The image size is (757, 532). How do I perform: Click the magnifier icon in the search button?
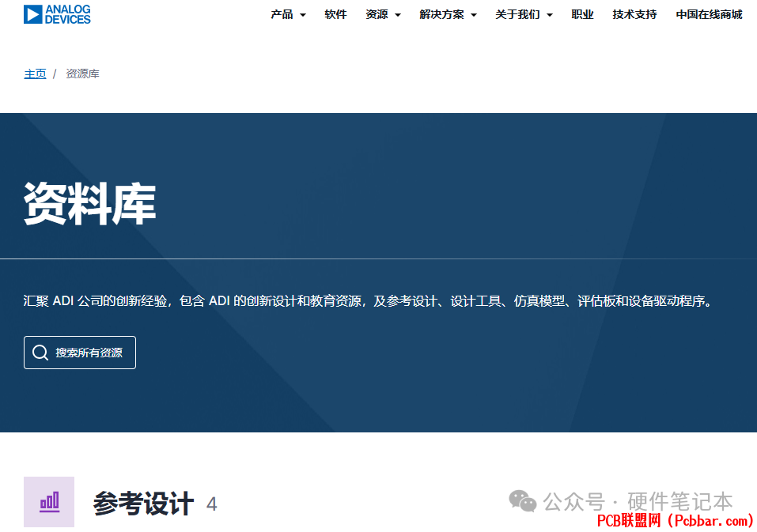(x=40, y=353)
